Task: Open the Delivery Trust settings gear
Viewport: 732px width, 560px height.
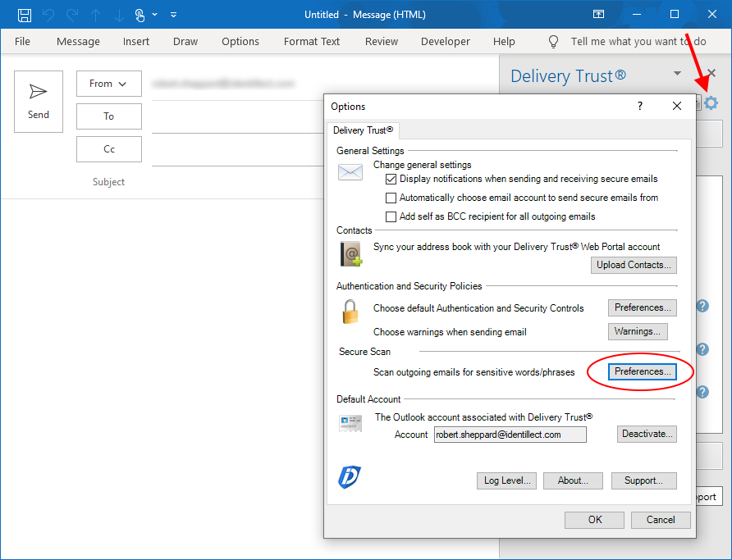Action: click(711, 102)
